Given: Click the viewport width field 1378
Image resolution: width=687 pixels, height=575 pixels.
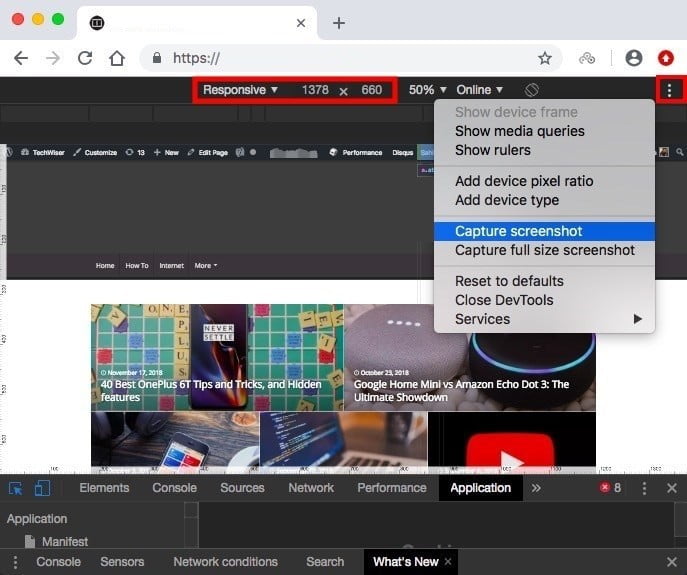Looking at the screenshot, I should [315, 90].
